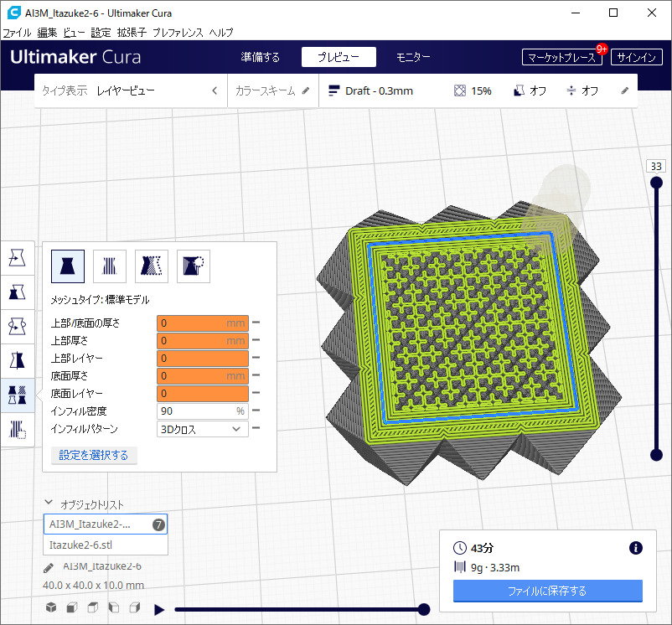Collapse the view type selector with chevron

[215, 90]
